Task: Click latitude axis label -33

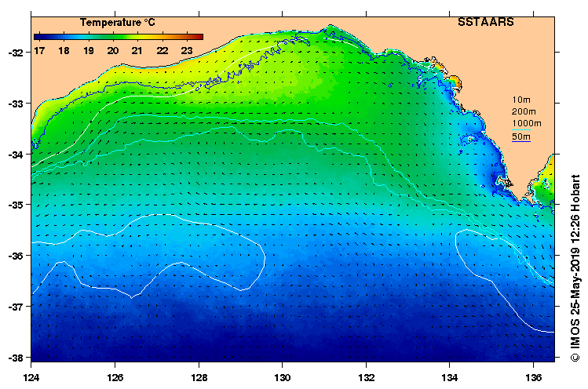Action: pos(16,104)
